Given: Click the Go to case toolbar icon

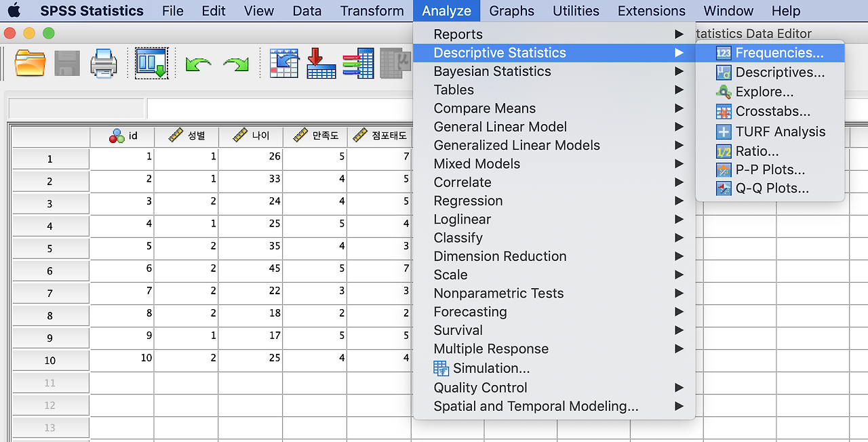Looking at the screenshot, I should [284, 63].
